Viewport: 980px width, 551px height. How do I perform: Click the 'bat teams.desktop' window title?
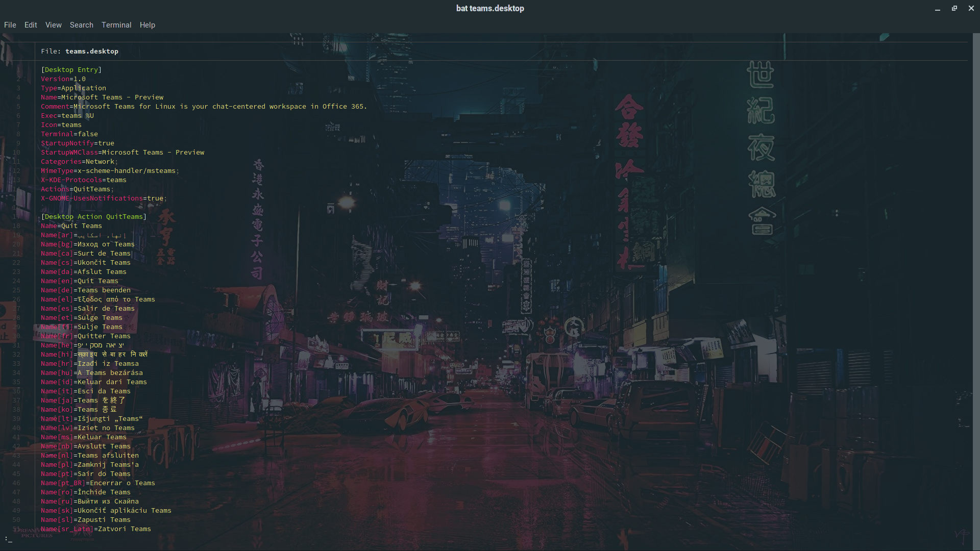490,8
